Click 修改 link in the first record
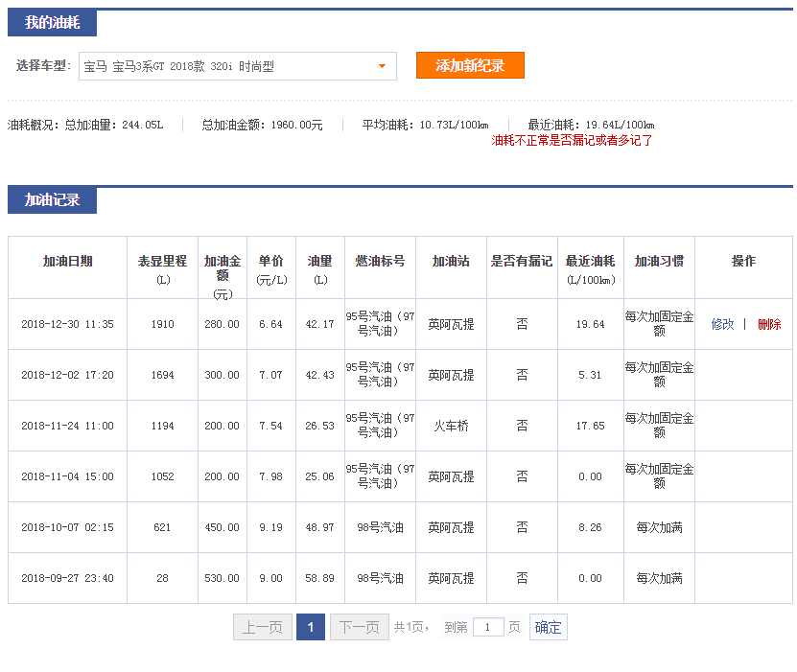Viewport: 797px width, 672px height. 722,324
